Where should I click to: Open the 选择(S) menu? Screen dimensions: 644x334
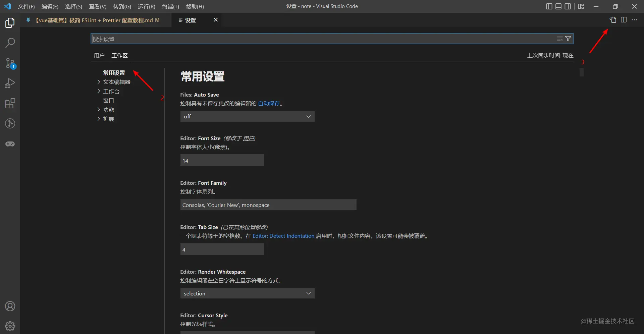[73, 6]
